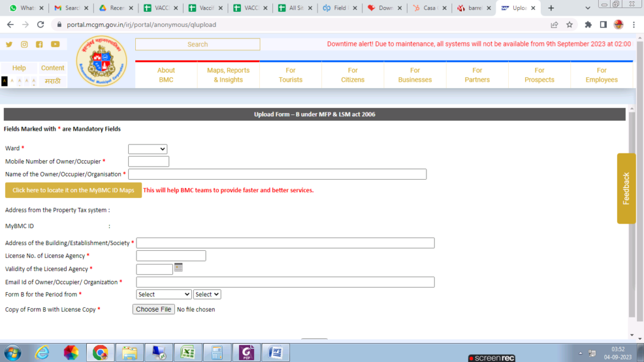644x362 pixels.
Task: Open the calendar picker for Validity of Licensed Agency
Action: click(178, 268)
